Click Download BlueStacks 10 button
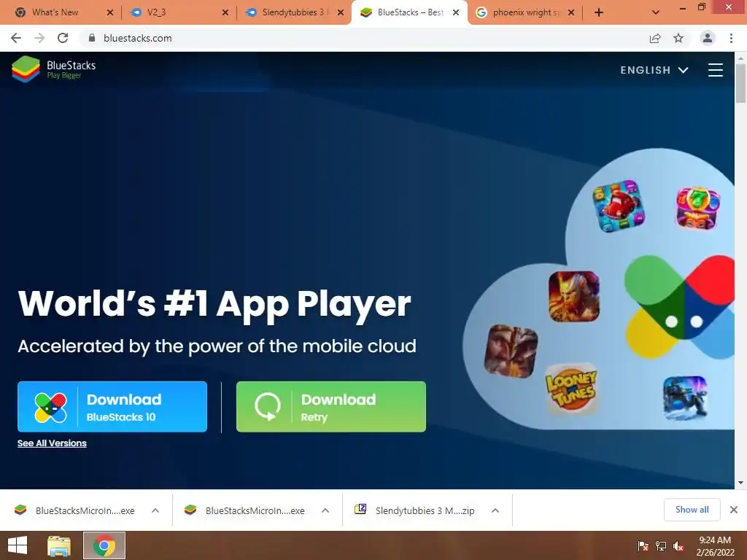The image size is (747, 560). 112,407
